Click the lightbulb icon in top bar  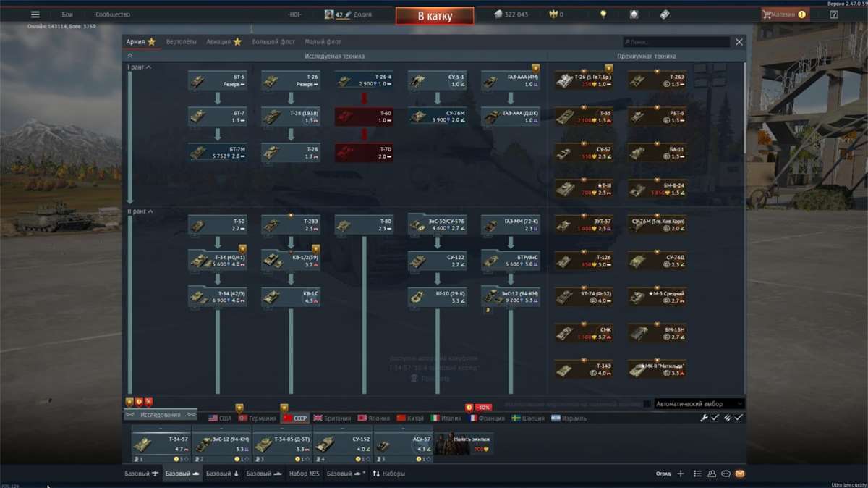coord(603,14)
